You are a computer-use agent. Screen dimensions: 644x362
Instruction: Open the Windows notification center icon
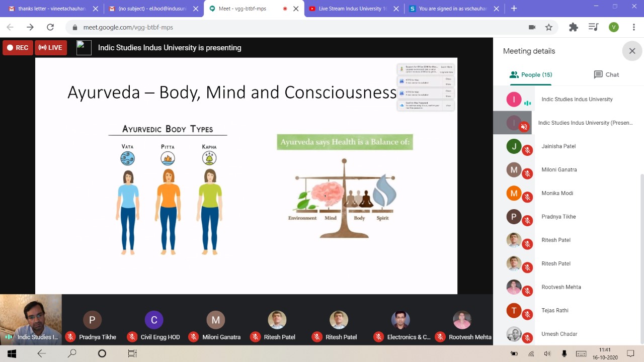[630, 353]
